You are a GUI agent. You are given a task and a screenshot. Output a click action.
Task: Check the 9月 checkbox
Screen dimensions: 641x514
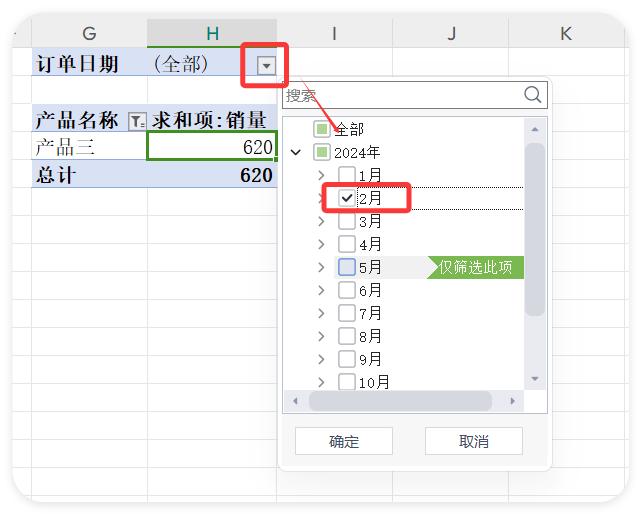tap(347, 359)
